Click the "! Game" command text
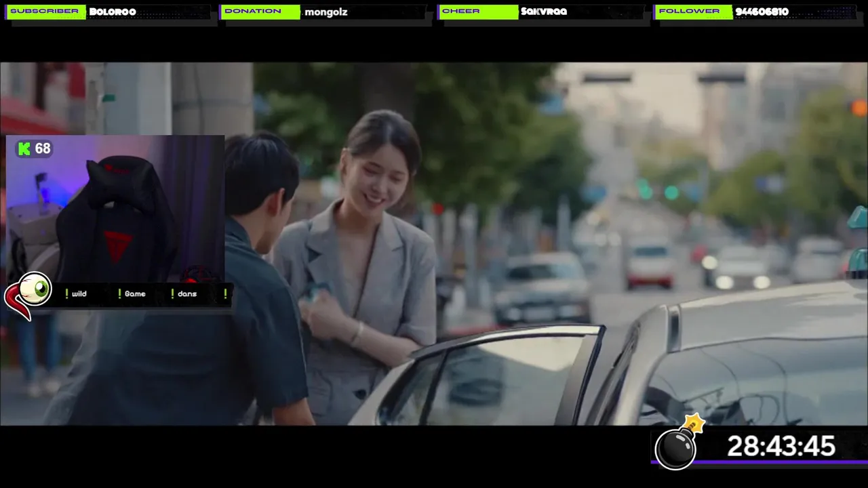The image size is (868, 488). 132,293
